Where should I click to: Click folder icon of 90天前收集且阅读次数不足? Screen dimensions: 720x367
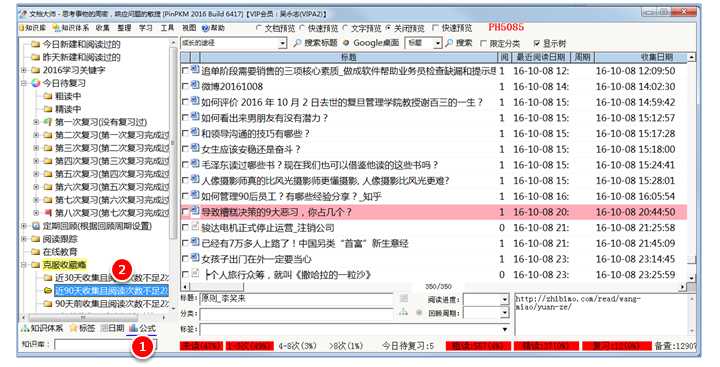pyautogui.click(x=48, y=304)
